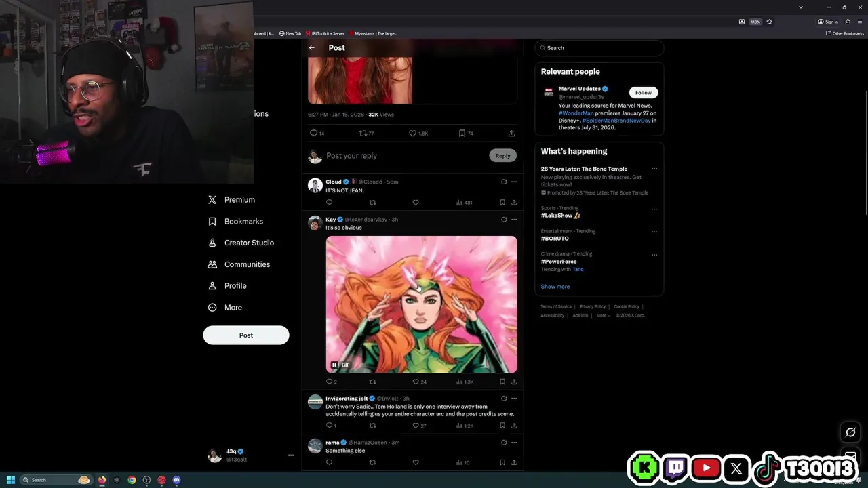Viewport: 868px width, 488px height.
Task: Open more options on Invigorating jolt's reply
Action: pyautogui.click(x=514, y=399)
